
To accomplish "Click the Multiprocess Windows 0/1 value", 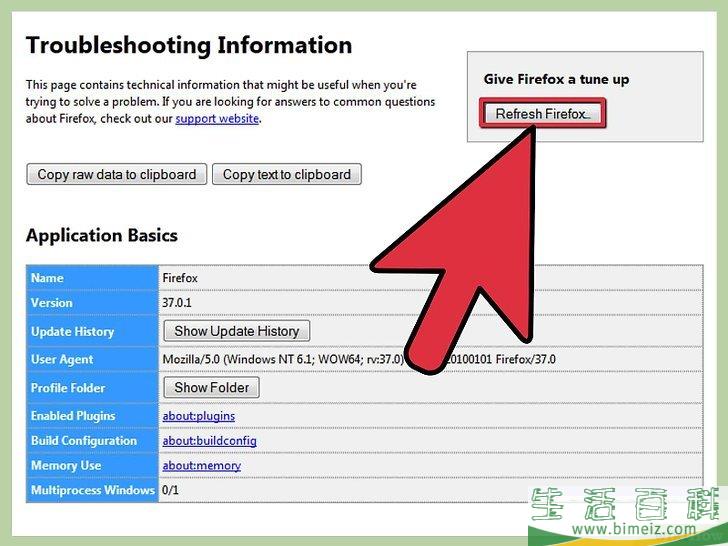I will tap(170, 490).
